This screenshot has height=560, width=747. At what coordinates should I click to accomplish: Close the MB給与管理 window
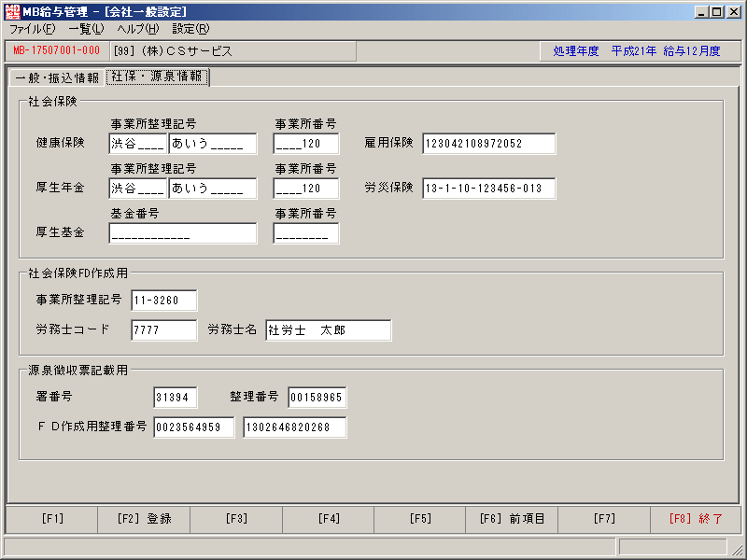coord(734,12)
